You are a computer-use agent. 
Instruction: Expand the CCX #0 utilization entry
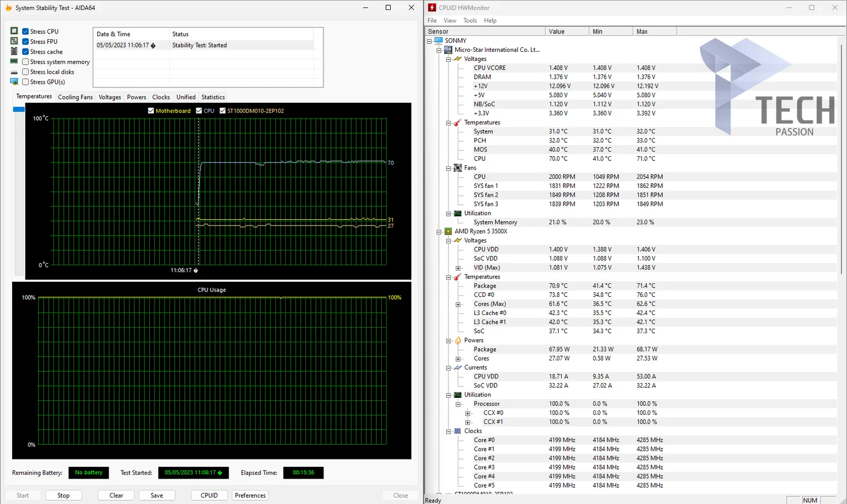(468, 413)
